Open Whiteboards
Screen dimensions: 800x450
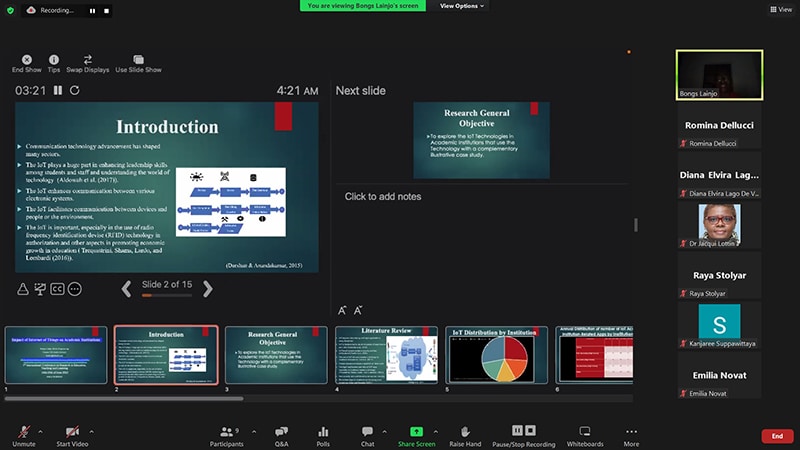point(585,432)
